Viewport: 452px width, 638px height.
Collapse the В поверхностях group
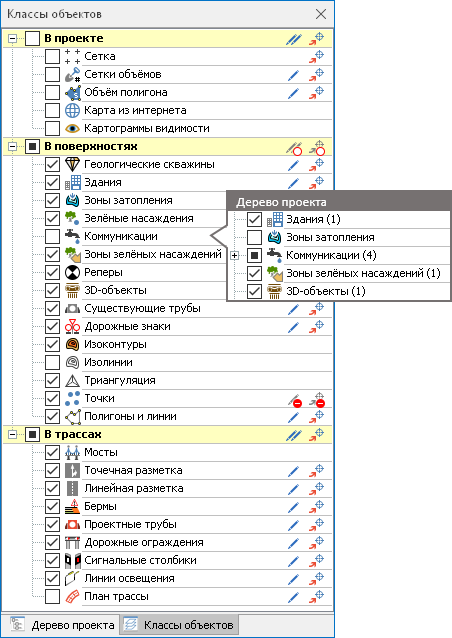[x=13, y=146]
